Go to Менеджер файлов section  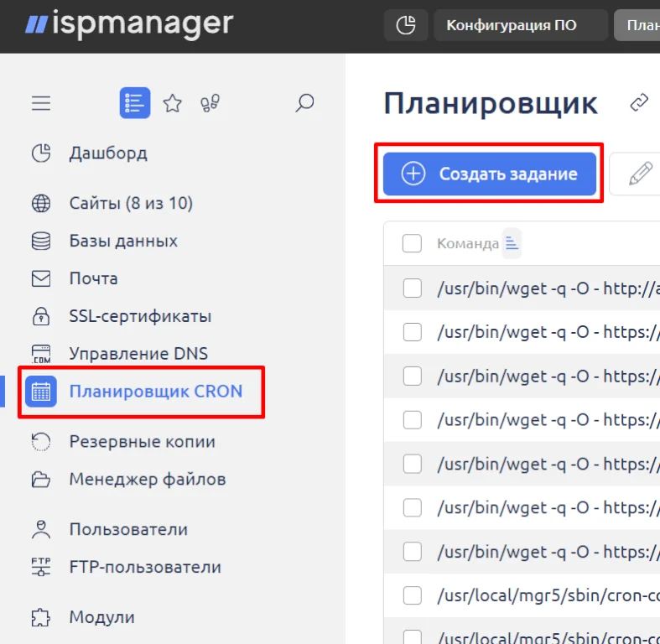(147, 480)
